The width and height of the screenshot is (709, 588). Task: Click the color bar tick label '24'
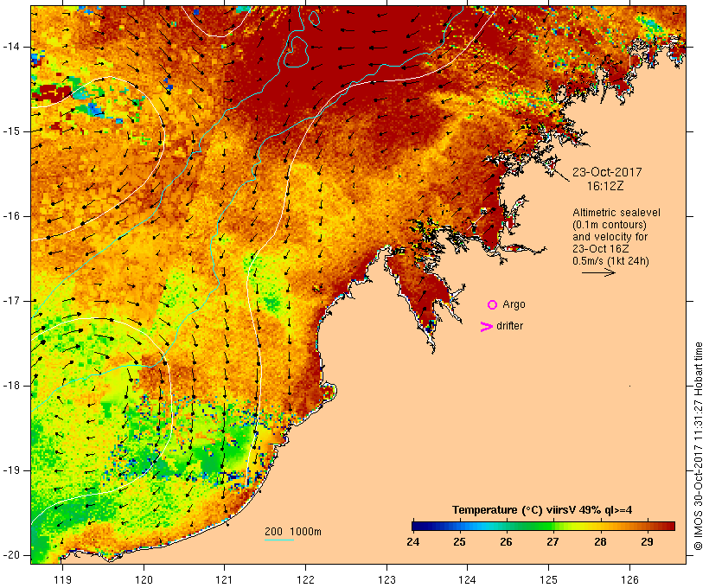click(x=412, y=542)
